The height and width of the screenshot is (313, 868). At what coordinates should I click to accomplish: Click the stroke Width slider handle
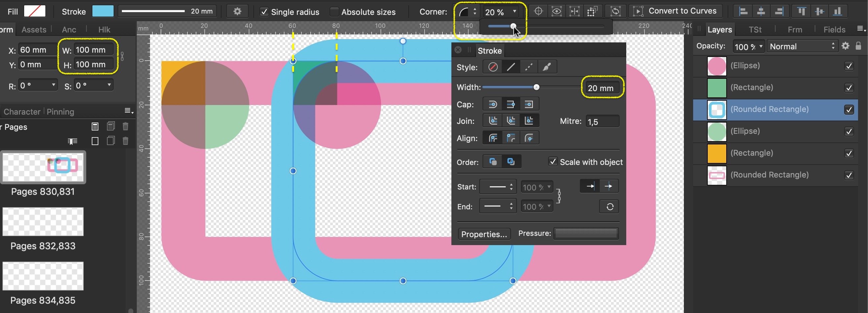(x=536, y=87)
